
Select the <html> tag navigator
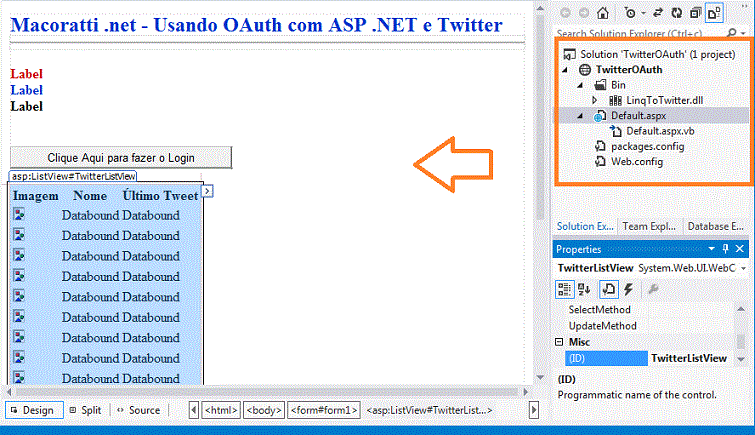coord(221,410)
